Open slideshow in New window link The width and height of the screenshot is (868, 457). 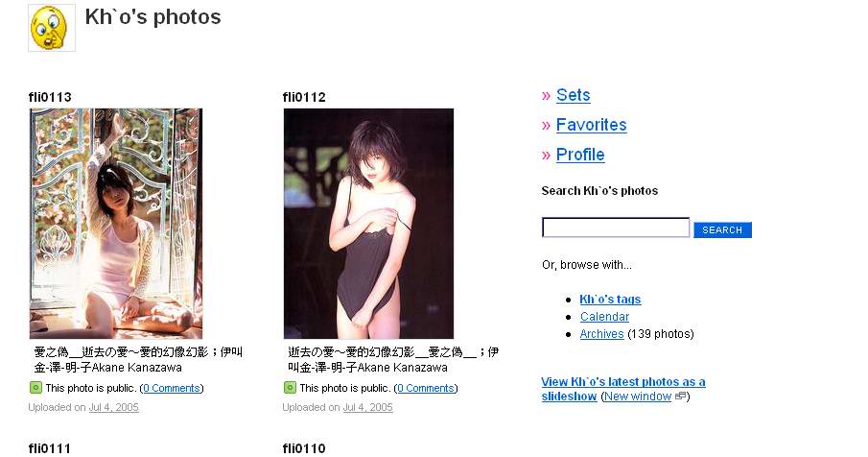point(638,397)
